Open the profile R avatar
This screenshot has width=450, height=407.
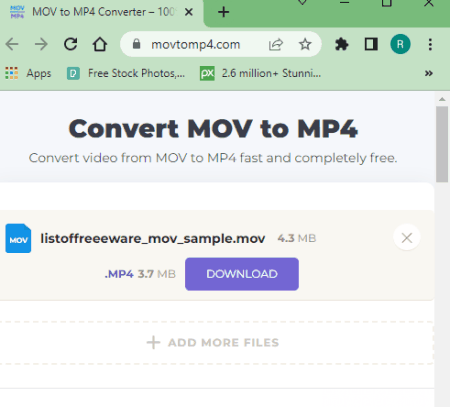400,44
